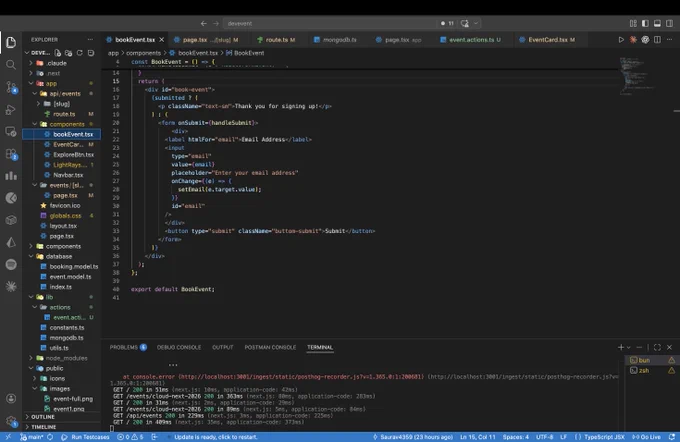Open editor more actions ellipsis menu
Screen dimensions: 680x442
coord(670,39)
